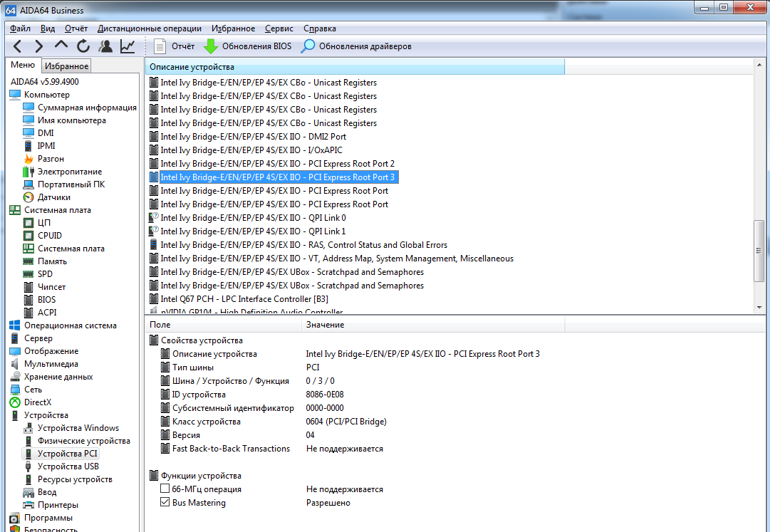Click the network icon next to Сеть

pyautogui.click(x=15, y=389)
